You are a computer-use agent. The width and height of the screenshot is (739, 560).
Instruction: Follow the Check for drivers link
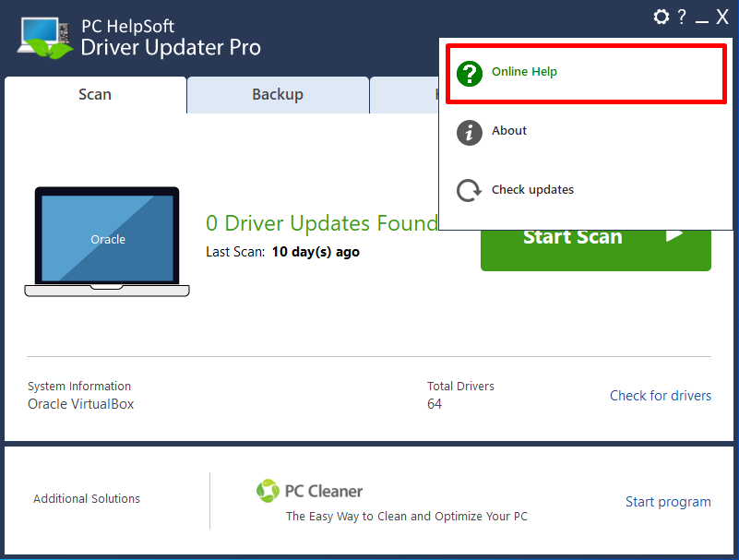coord(660,396)
